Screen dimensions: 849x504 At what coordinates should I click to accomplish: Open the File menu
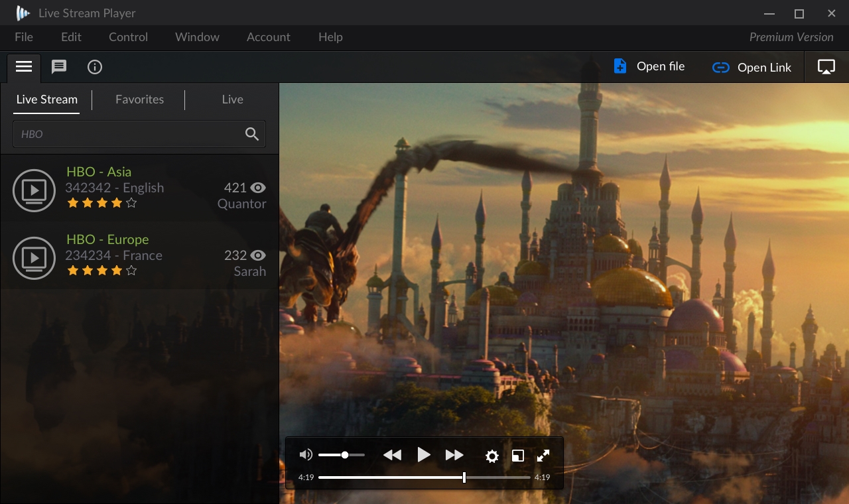click(x=24, y=37)
